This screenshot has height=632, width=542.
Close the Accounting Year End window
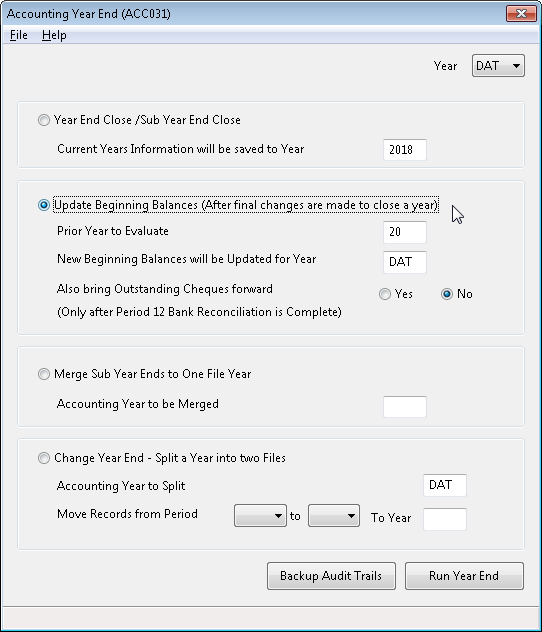(521, 14)
